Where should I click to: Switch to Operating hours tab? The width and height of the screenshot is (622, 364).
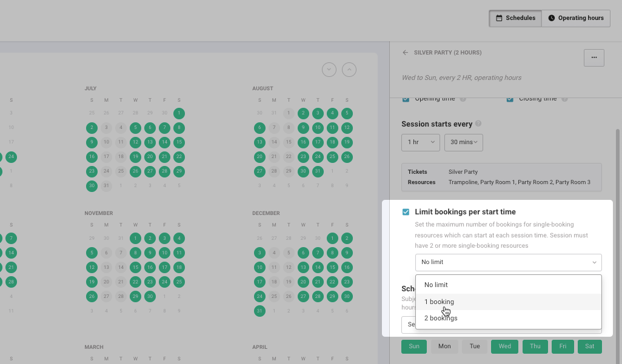tap(576, 18)
